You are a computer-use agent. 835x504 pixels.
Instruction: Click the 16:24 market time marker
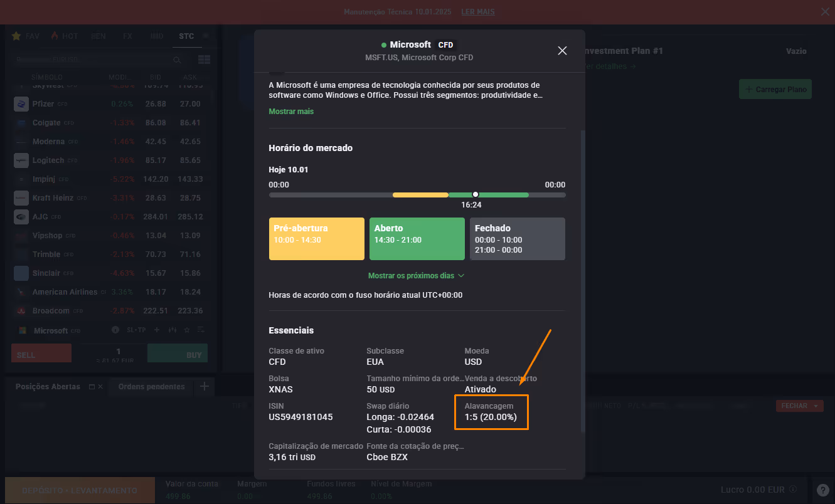tap(476, 194)
